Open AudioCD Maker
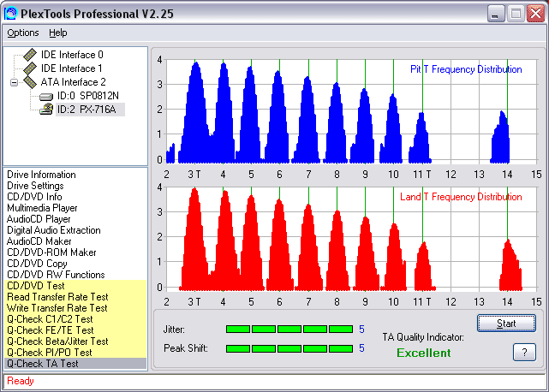This screenshot has width=549, height=392. [39, 241]
